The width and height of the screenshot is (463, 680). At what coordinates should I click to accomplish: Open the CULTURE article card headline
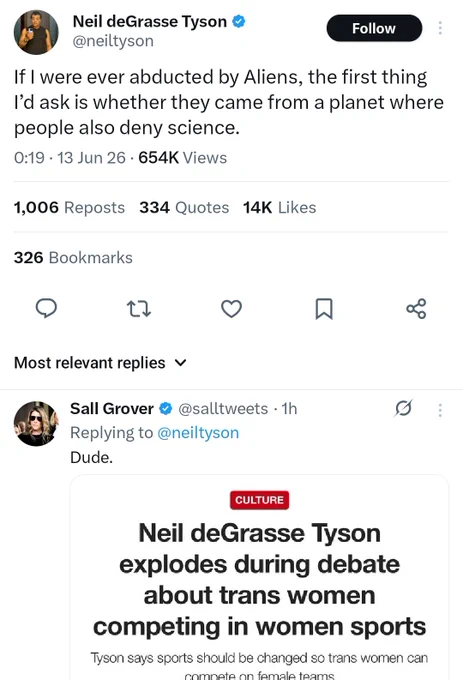pos(259,579)
